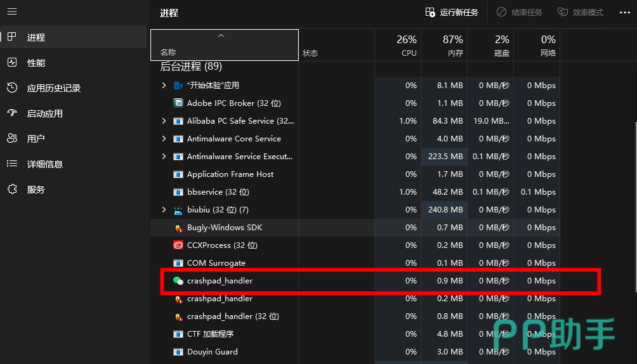Screen dimensions: 637x364
Task: Click the 用户 users icon
Action: point(12,139)
